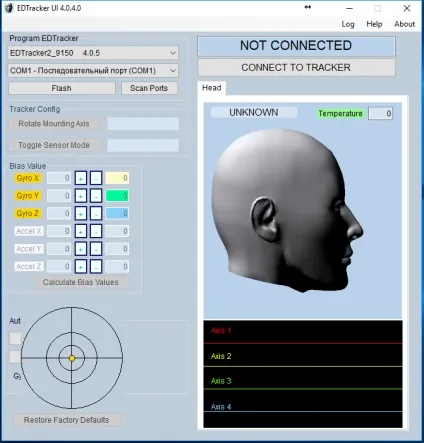This screenshot has width=424, height=443.
Task: Open the COM1 port dropdown
Action: [93, 71]
